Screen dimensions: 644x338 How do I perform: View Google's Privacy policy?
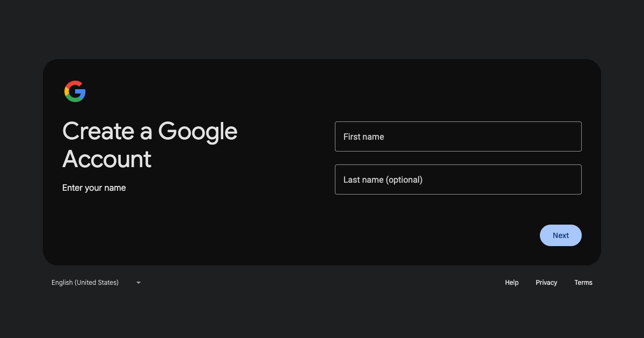pyautogui.click(x=546, y=283)
